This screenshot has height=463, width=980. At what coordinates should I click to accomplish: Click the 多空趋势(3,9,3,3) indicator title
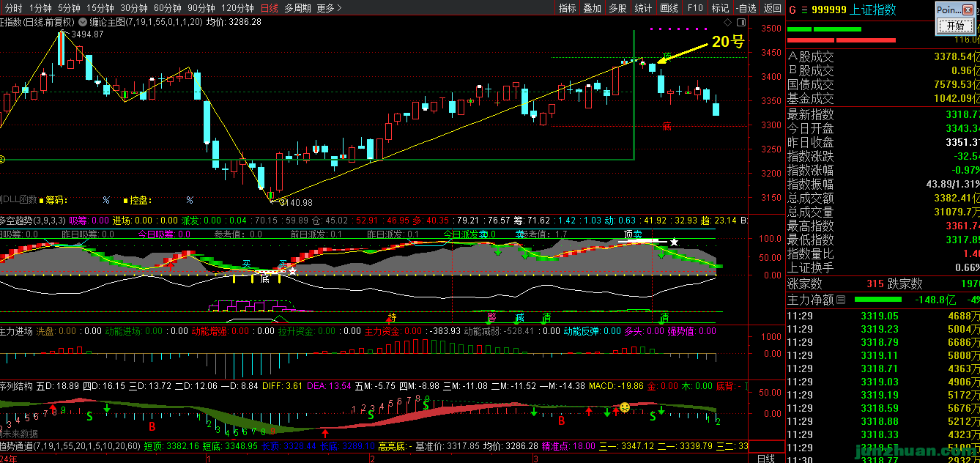32,220
